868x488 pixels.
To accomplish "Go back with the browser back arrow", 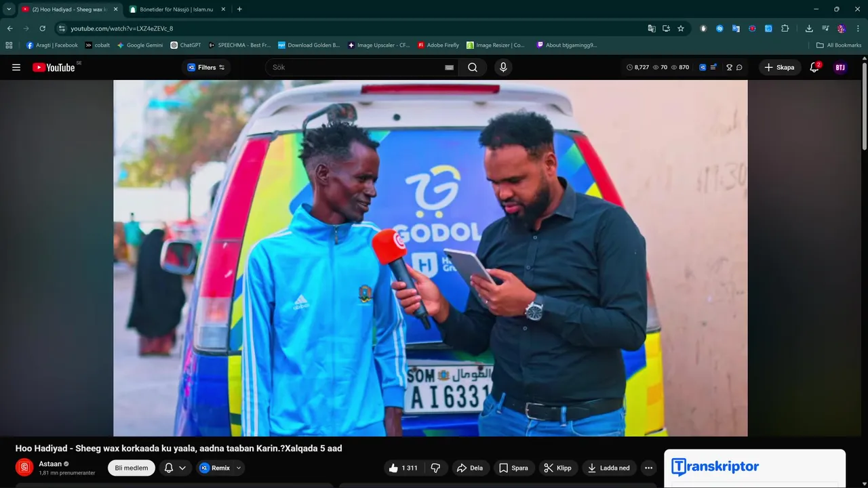I will point(9,28).
